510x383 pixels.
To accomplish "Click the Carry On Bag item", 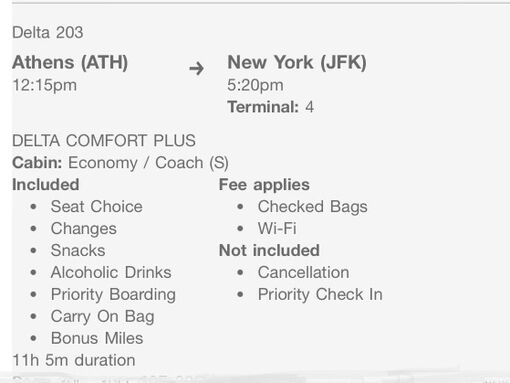I will 103,317.
